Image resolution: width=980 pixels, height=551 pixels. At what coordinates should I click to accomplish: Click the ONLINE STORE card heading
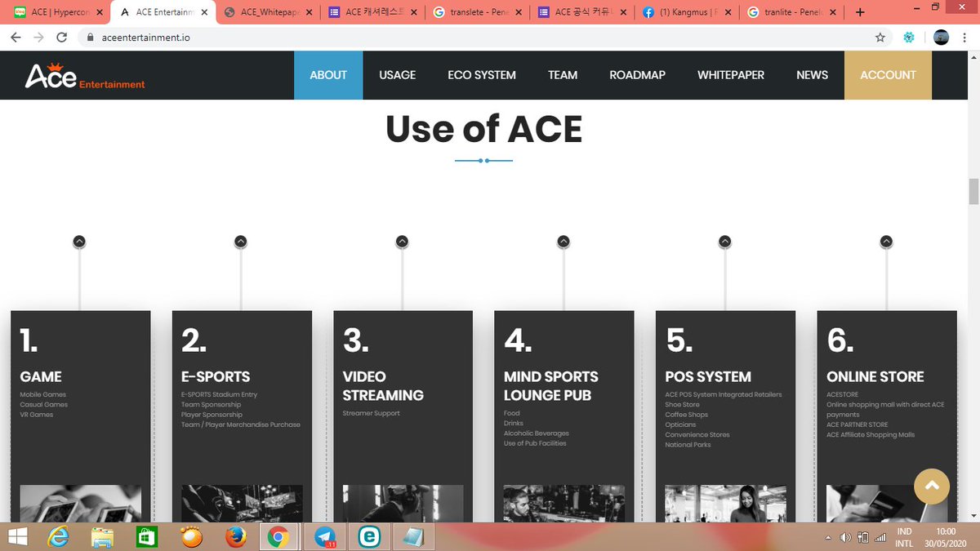[875, 376]
